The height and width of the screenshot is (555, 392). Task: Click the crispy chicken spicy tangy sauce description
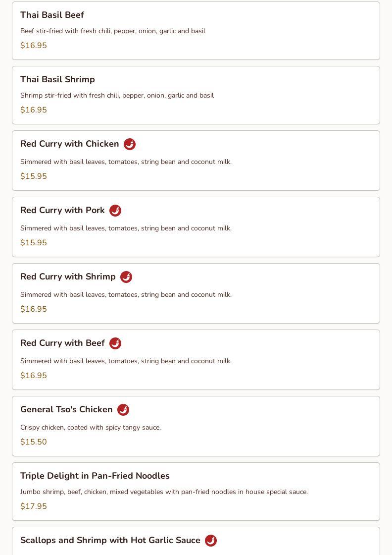(x=91, y=427)
